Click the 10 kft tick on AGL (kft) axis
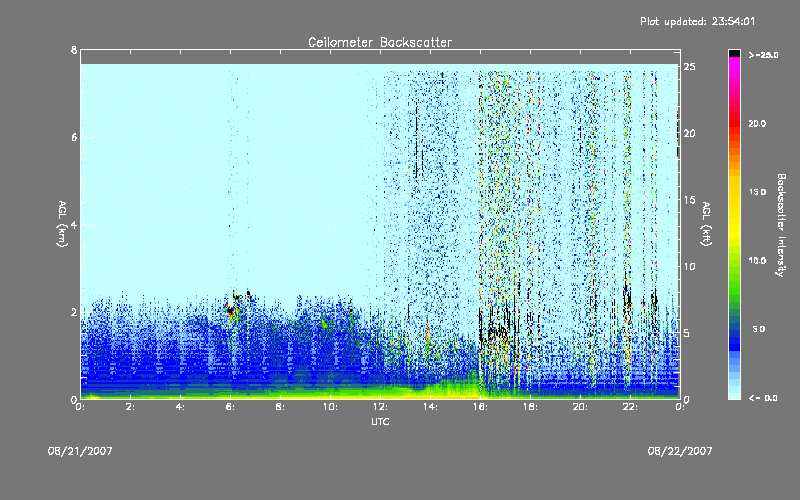The height and width of the screenshot is (500, 800). click(689, 266)
